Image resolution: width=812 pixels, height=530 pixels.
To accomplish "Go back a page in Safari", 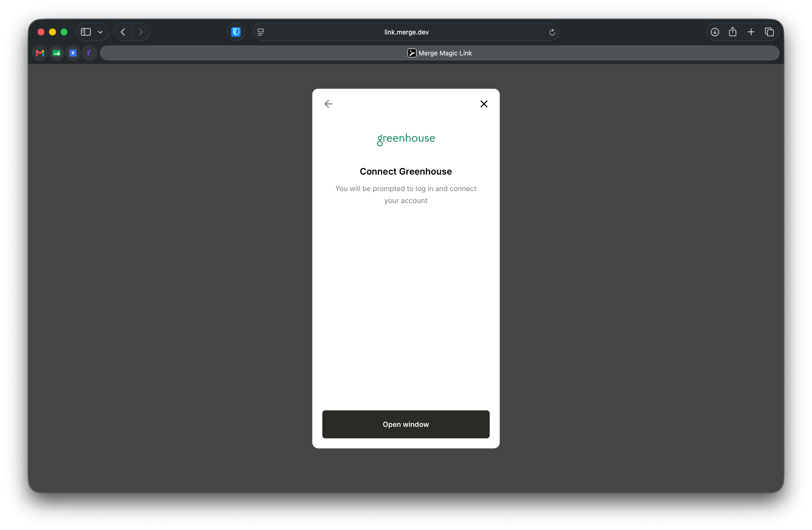I will (123, 32).
